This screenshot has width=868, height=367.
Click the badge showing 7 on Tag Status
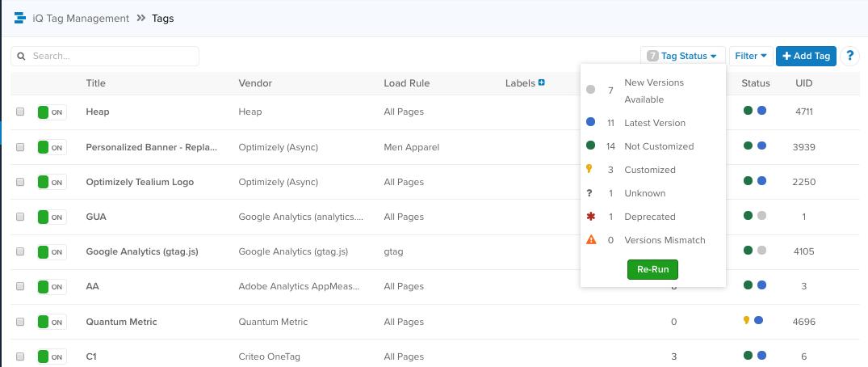coord(652,56)
